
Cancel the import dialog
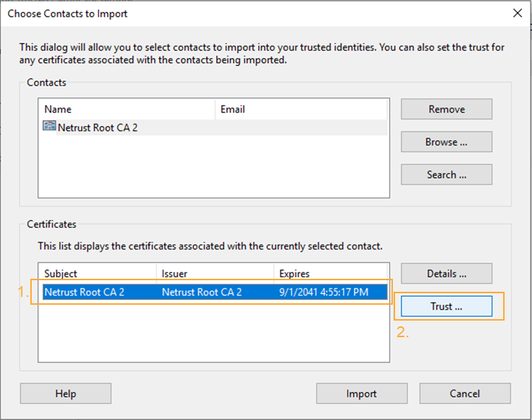(x=465, y=393)
